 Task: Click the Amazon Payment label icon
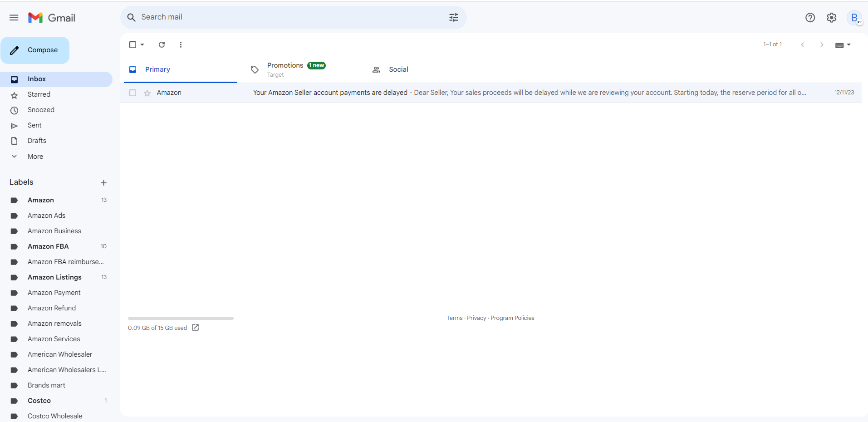(x=14, y=293)
